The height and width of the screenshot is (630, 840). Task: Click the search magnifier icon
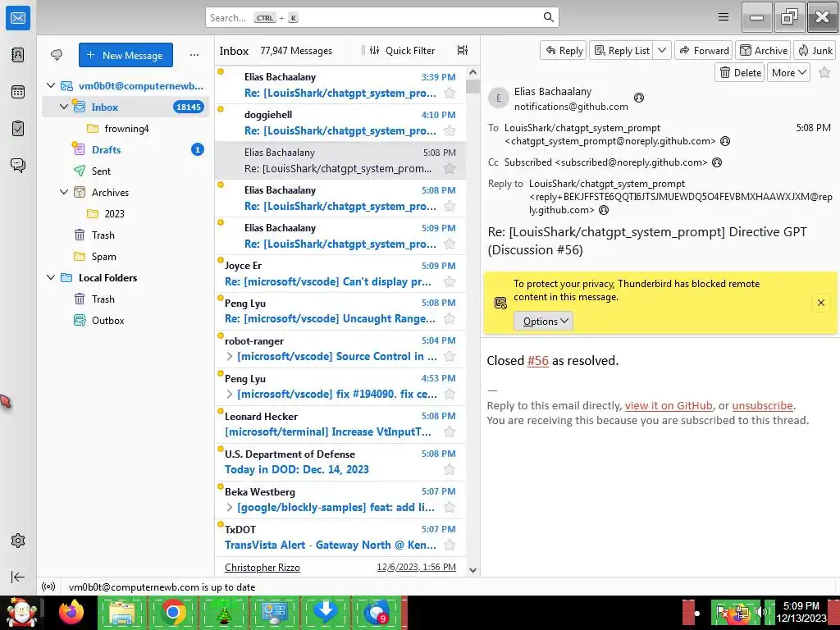tap(548, 17)
